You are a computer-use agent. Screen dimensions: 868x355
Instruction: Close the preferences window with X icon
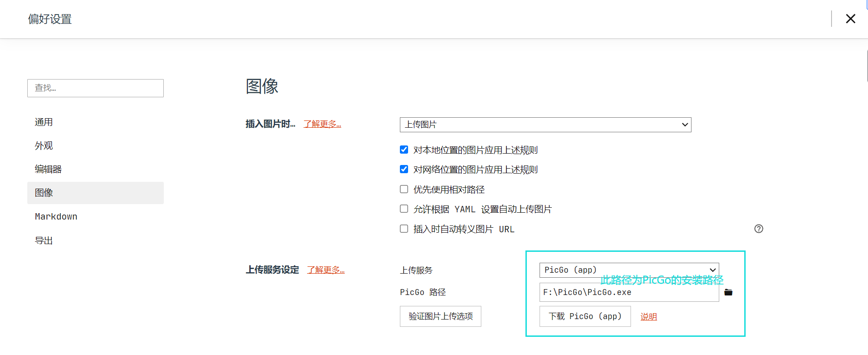(850, 19)
